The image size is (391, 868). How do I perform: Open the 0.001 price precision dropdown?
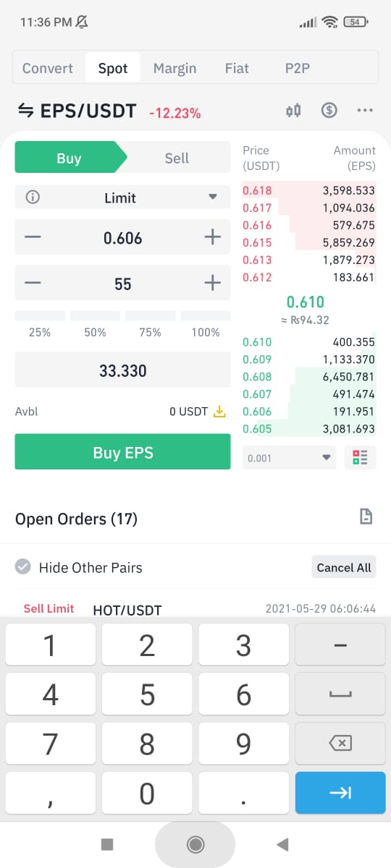[290, 457]
